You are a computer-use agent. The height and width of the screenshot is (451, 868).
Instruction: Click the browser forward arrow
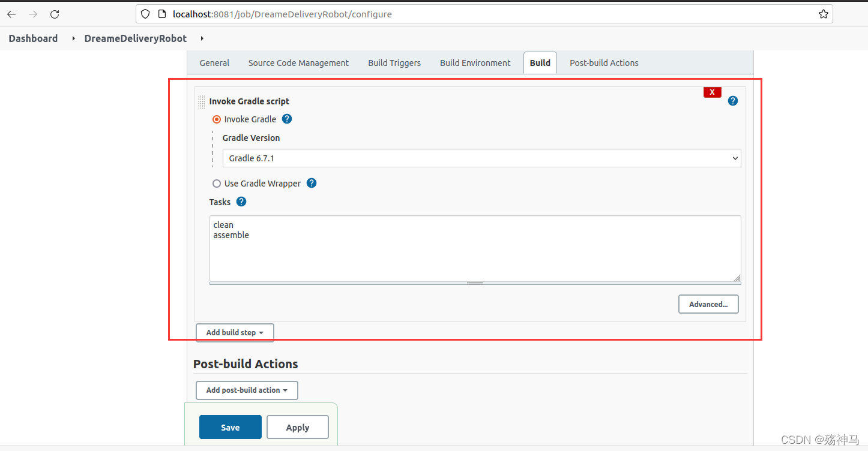point(33,14)
